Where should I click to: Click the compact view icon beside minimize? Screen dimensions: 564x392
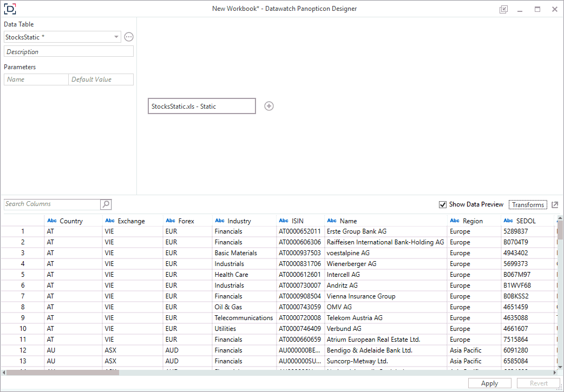pos(503,9)
